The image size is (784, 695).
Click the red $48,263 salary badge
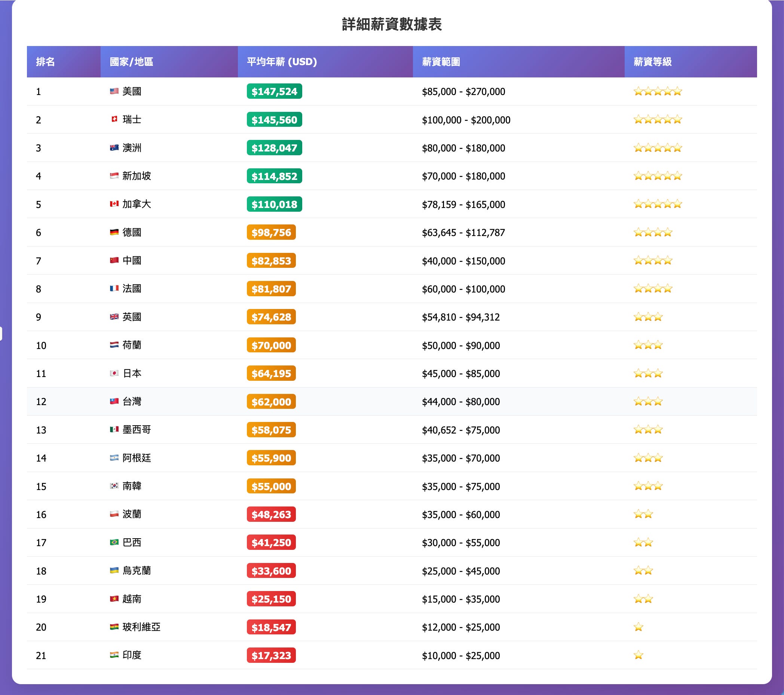point(271,514)
